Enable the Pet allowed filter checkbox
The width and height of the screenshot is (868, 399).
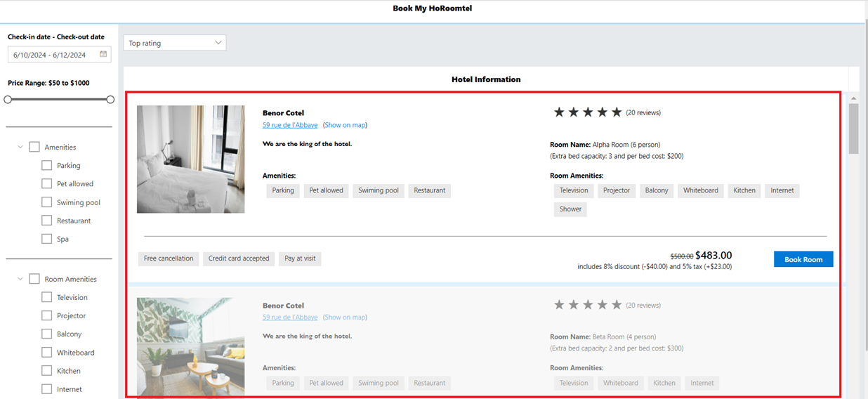pos(47,183)
